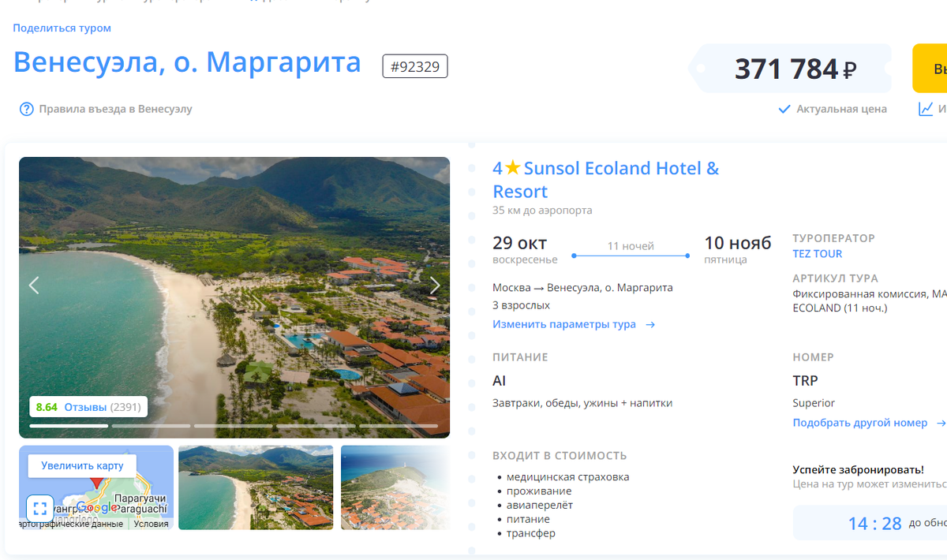Image resolution: width=947 pixels, height=560 pixels.
Task: Click the TRP room type value
Action: click(x=805, y=381)
